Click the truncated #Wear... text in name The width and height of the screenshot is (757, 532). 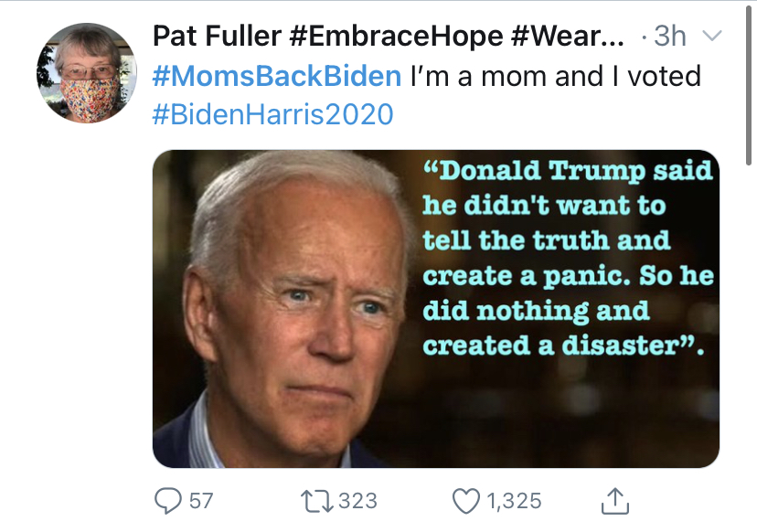[567, 37]
